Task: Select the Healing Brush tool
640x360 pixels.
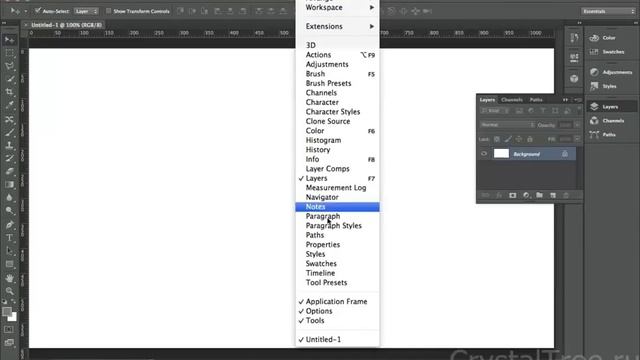Action: pyautogui.click(x=9, y=119)
